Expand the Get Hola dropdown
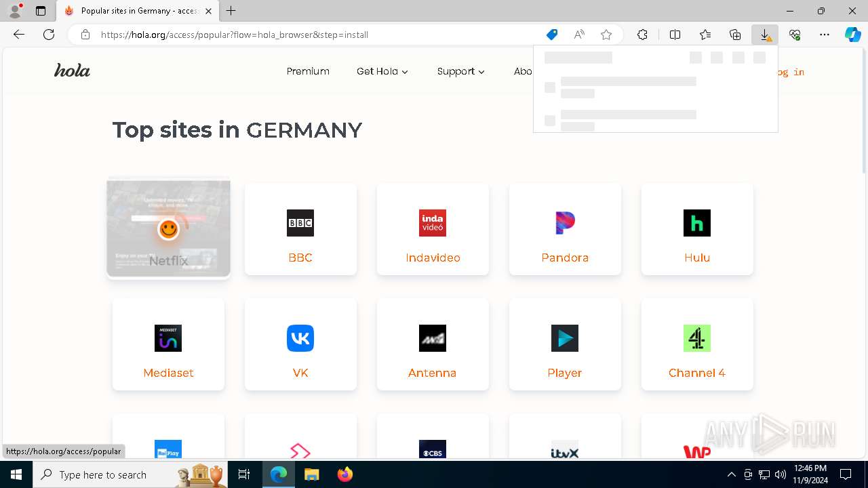 point(382,71)
